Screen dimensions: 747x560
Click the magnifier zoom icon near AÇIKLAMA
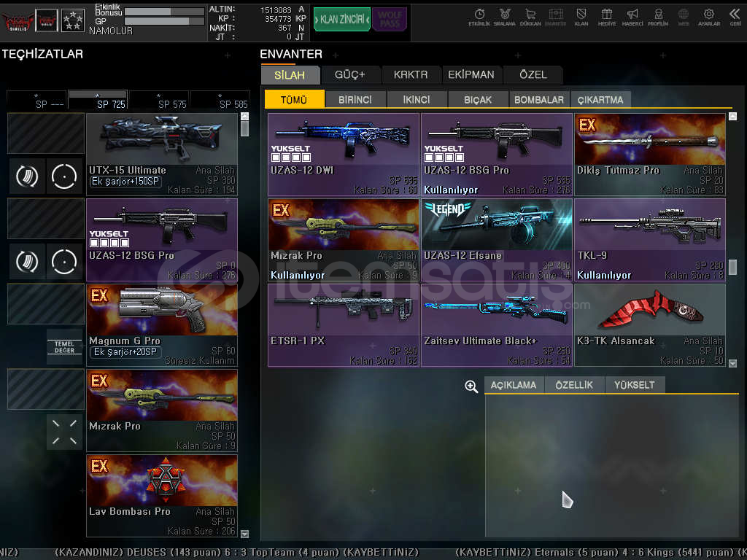pyautogui.click(x=471, y=386)
